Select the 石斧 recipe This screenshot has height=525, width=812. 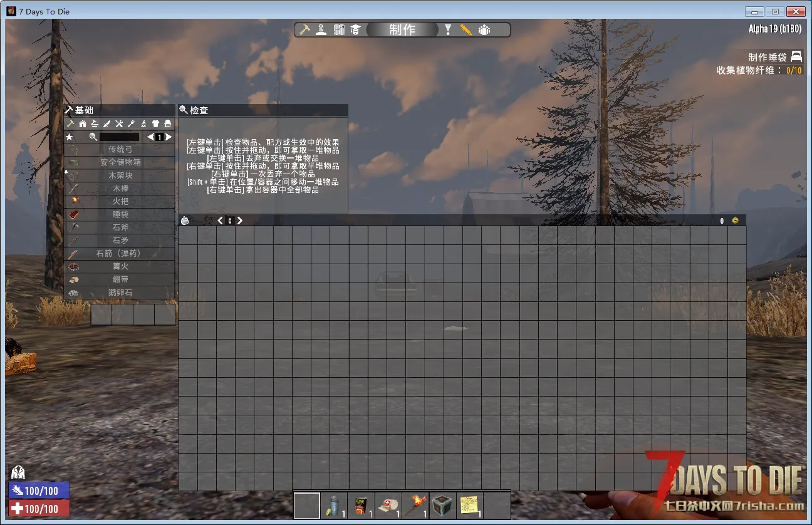120,227
